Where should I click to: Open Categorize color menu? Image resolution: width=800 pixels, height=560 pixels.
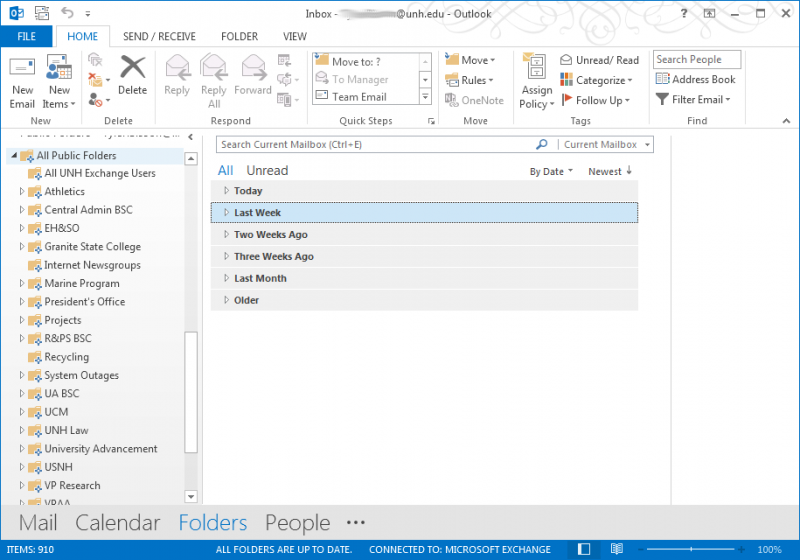(x=596, y=80)
